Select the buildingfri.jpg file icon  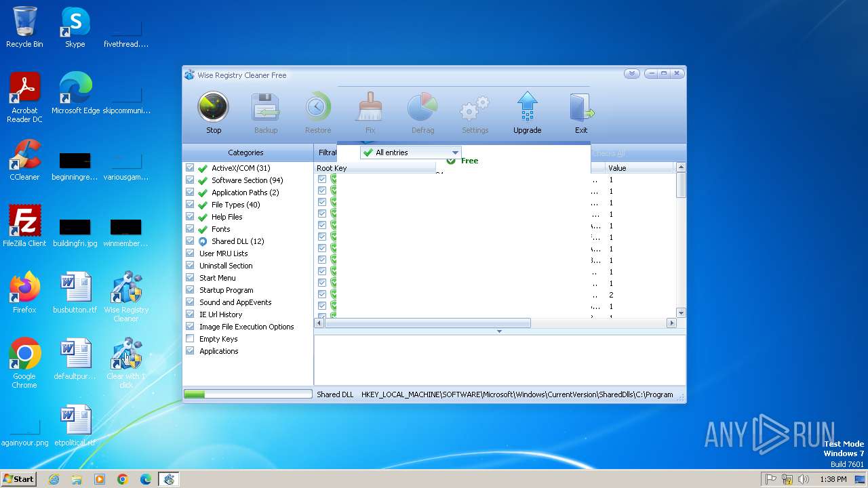[x=75, y=232]
